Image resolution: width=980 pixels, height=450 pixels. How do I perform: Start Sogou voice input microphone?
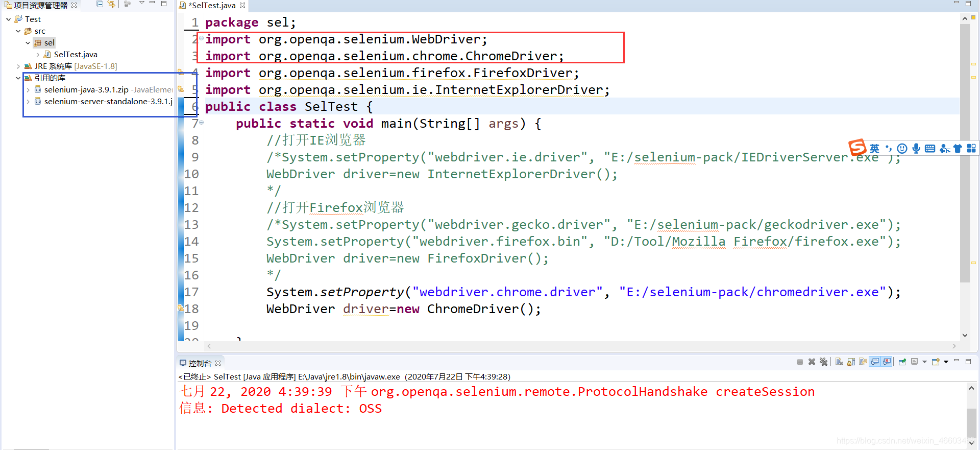coord(916,149)
